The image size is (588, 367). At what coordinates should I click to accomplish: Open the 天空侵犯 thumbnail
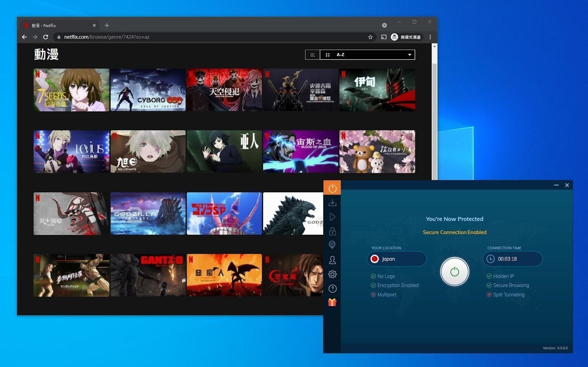(224, 90)
